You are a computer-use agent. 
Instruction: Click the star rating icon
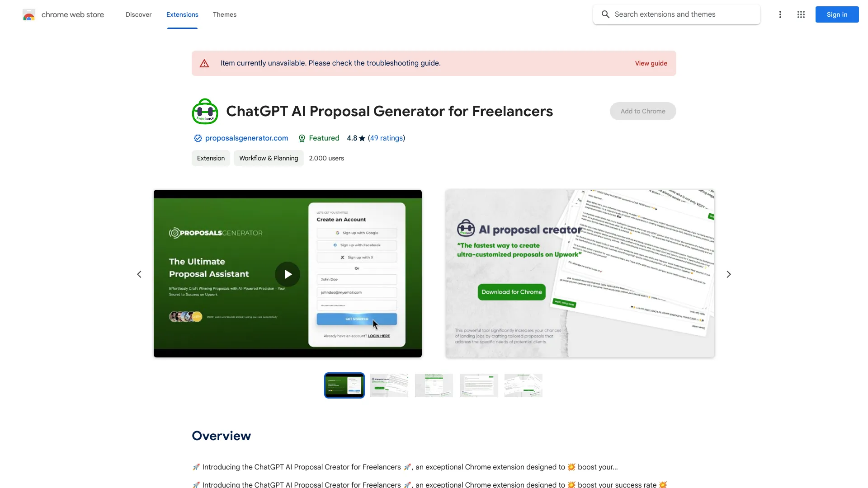tap(362, 138)
